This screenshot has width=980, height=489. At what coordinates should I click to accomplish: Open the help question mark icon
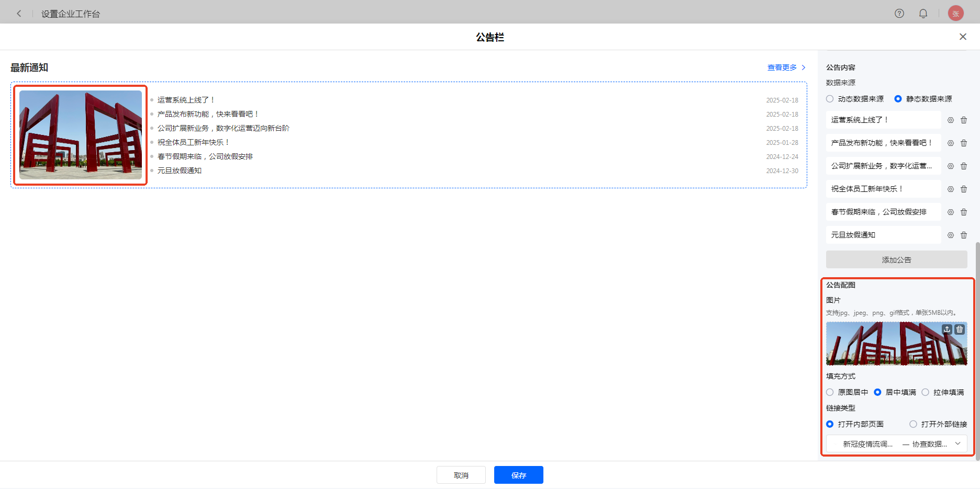click(x=899, y=14)
